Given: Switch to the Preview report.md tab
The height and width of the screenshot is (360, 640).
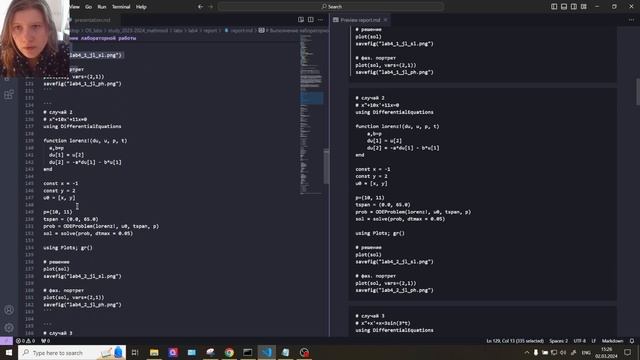Looking at the screenshot, I should pos(360,20).
